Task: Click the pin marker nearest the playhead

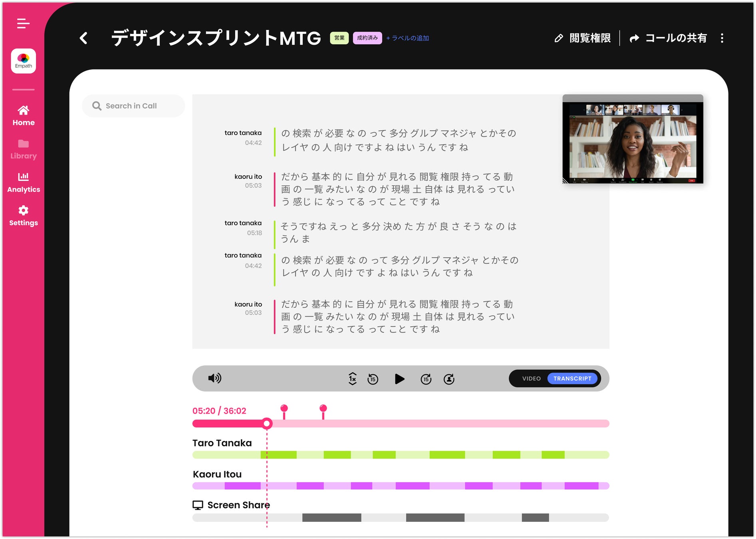Action: (x=284, y=412)
